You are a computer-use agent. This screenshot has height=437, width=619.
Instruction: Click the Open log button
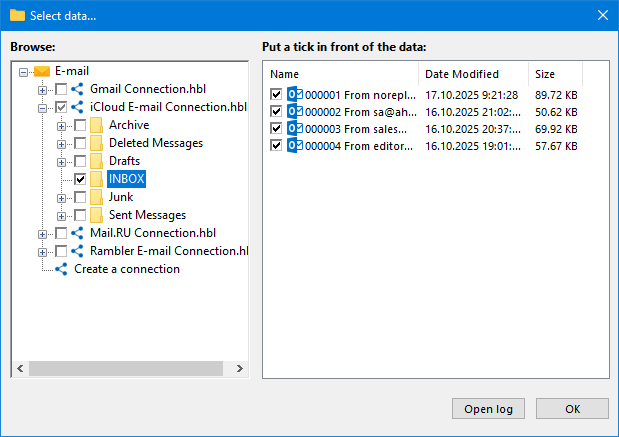point(488,409)
